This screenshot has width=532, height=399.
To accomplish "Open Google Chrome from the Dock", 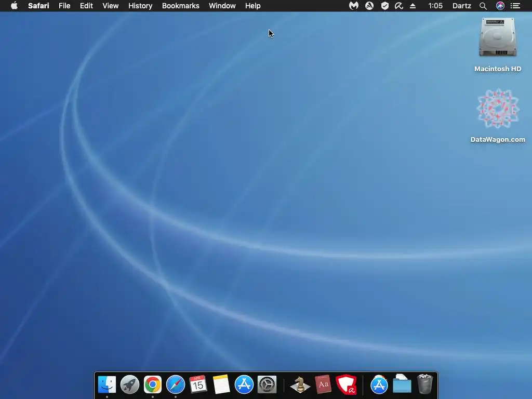I will point(153,385).
